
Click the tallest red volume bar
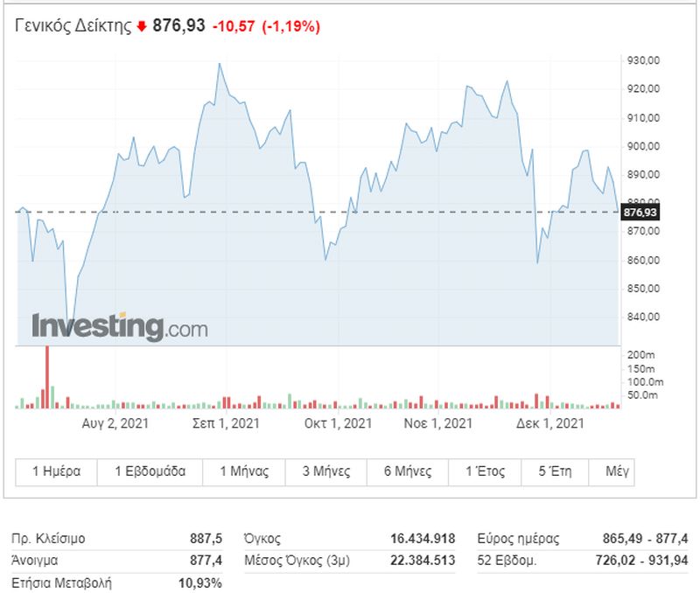[47, 378]
